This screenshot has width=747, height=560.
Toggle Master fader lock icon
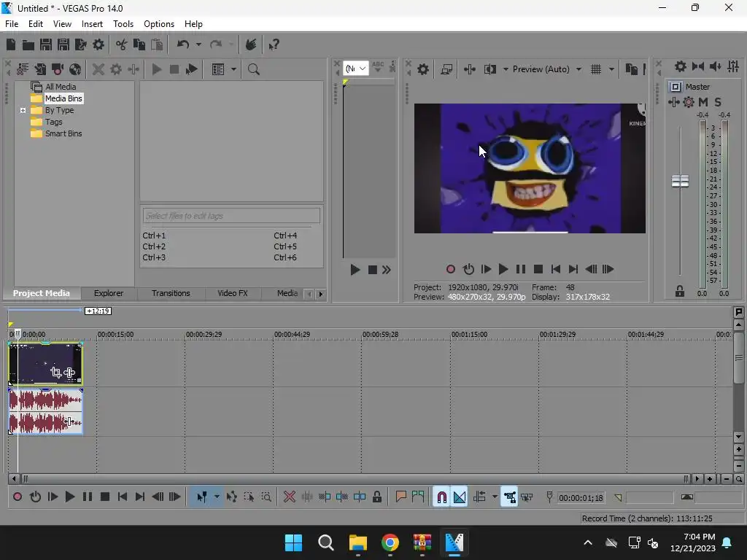680,292
